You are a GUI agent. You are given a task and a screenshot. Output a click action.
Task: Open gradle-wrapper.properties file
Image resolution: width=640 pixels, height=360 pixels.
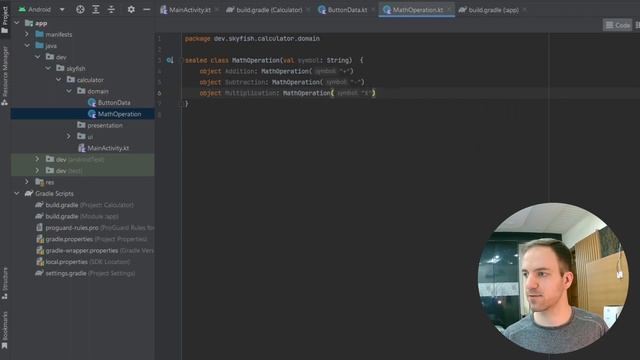[100, 251]
